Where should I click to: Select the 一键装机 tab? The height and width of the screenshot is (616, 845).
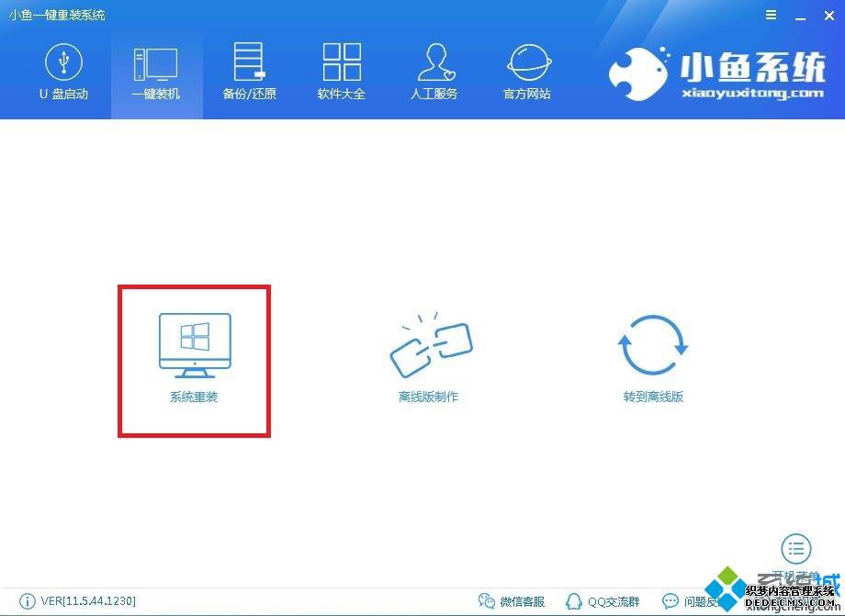click(x=156, y=73)
